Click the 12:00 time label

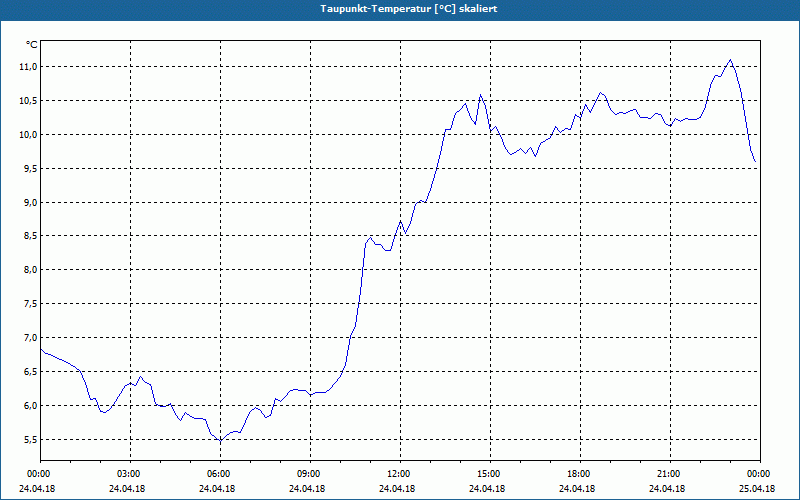pos(398,474)
